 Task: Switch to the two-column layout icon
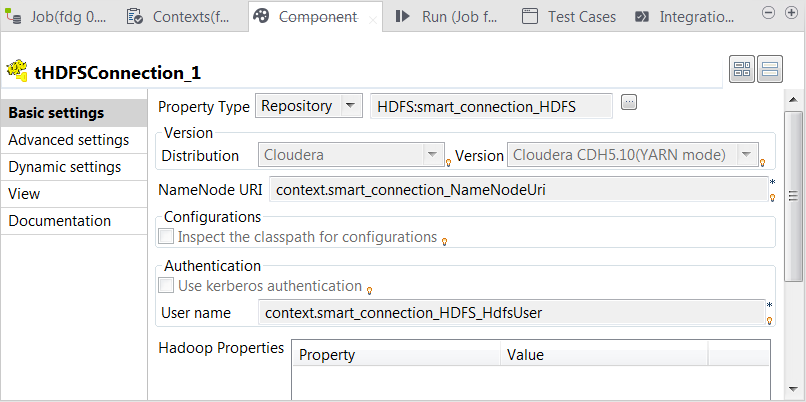[x=742, y=69]
